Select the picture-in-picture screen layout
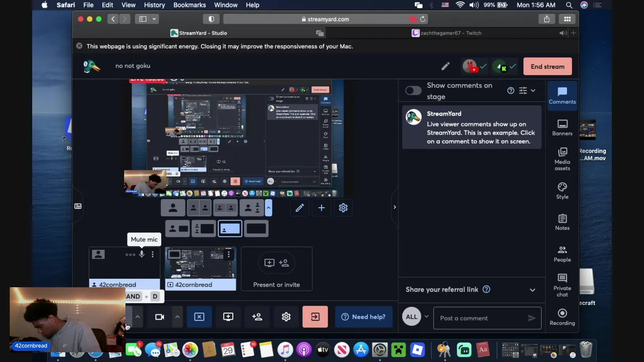The image size is (644, 362). coord(230,229)
